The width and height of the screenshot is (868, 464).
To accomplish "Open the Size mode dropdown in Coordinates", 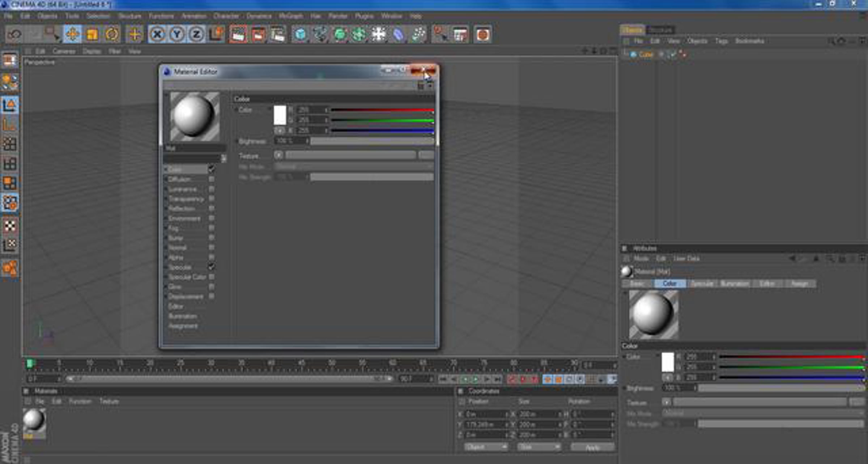I will click(x=539, y=447).
